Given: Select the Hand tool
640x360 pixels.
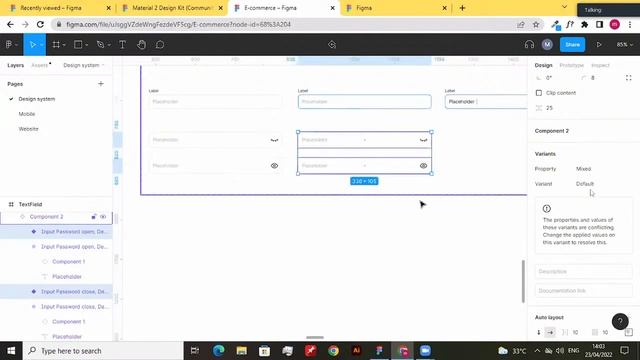Looking at the screenshot, I should 141,44.
